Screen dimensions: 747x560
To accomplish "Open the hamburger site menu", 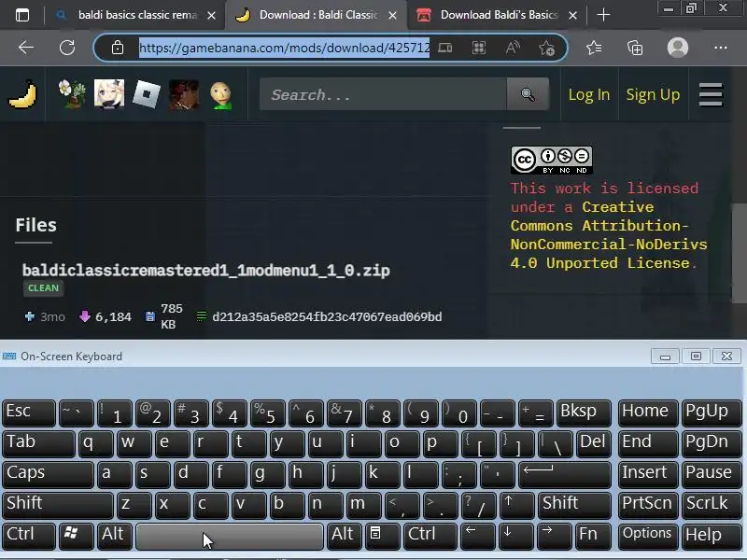I will (x=711, y=94).
